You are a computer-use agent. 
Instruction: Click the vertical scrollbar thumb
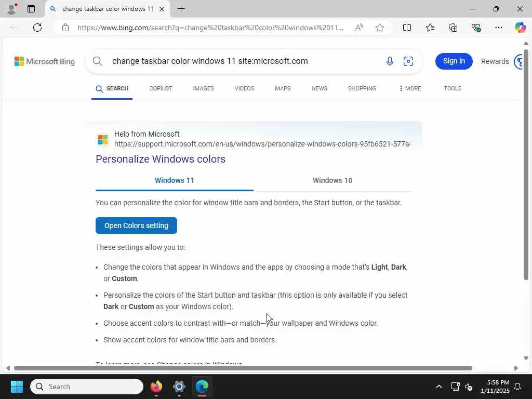526,165
